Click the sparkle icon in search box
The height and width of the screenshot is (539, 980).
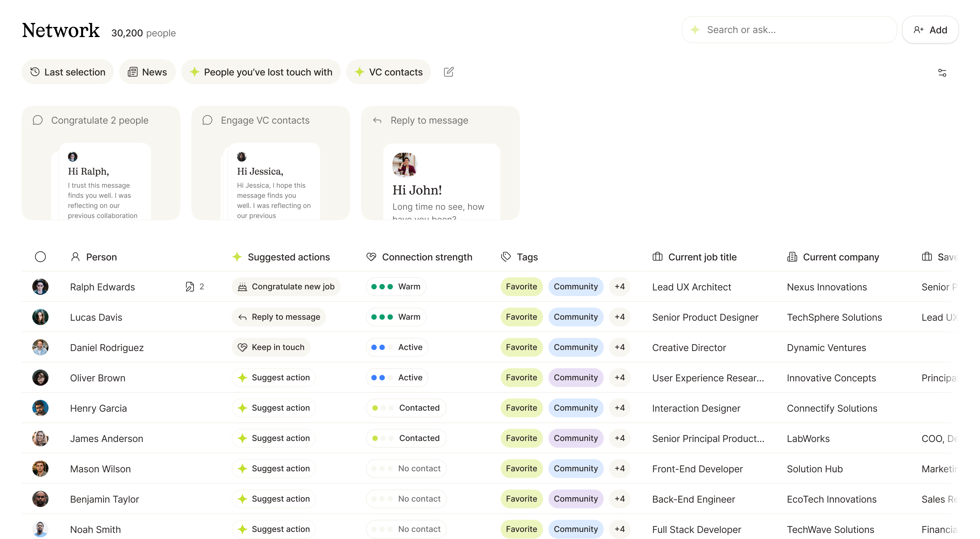point(695,30)
